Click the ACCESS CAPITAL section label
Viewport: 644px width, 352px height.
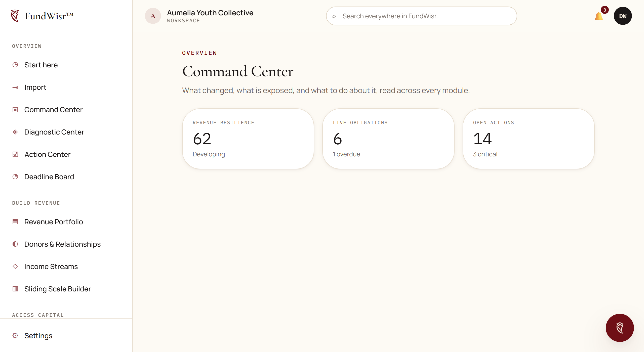pyautogui.click(x=38, y=315)
